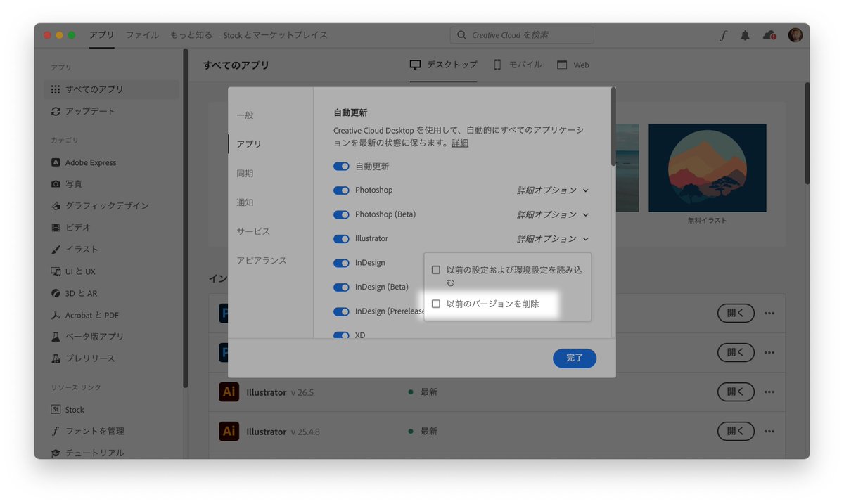844x504 pixels.
Task: Open 3D と AR category icon
Action: (56, 293)
